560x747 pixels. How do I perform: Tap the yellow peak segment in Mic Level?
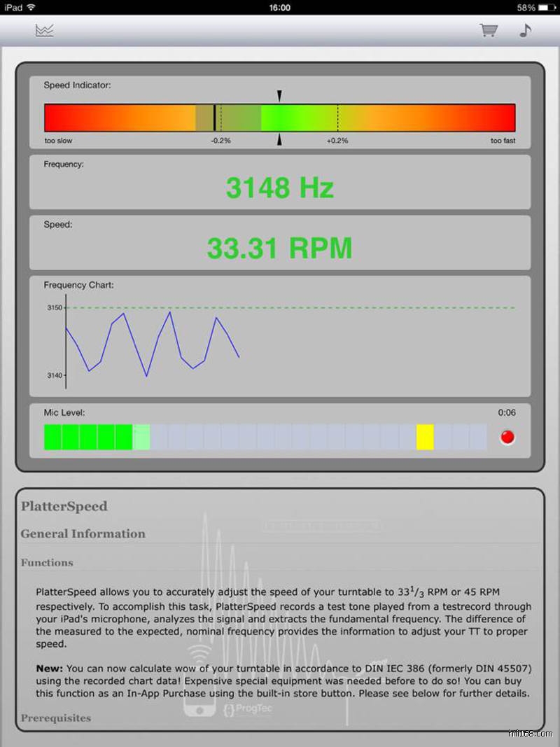pyautogui.click(x=425, y=437)
